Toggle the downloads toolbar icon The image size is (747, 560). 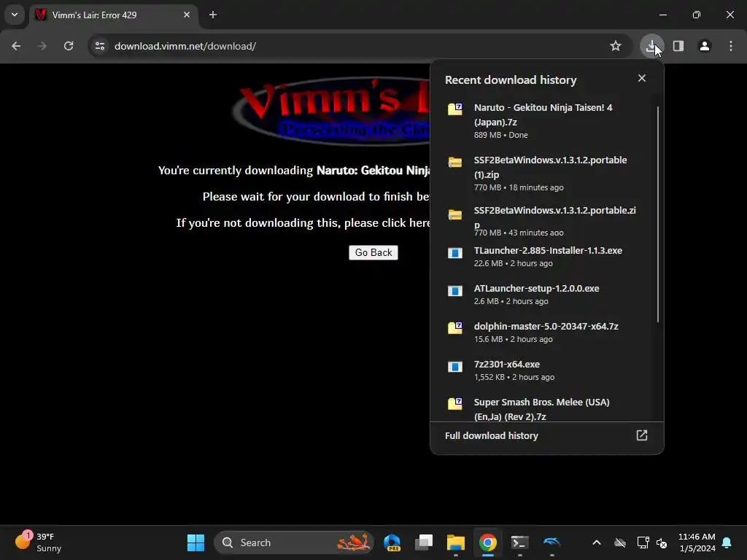click(651, 46)
